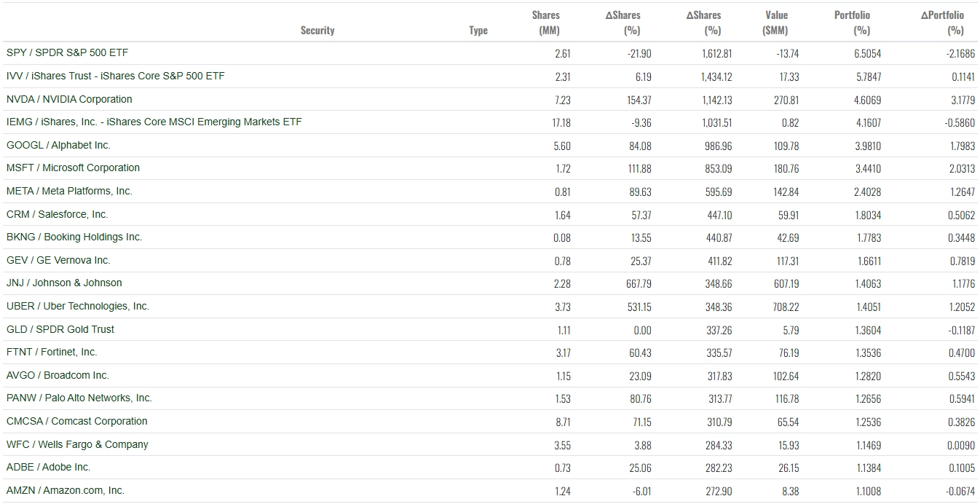The height and width of the screenshot is (504, 980).
Task: Select NVDA value cell 270.81
Action: coord(786,100)
